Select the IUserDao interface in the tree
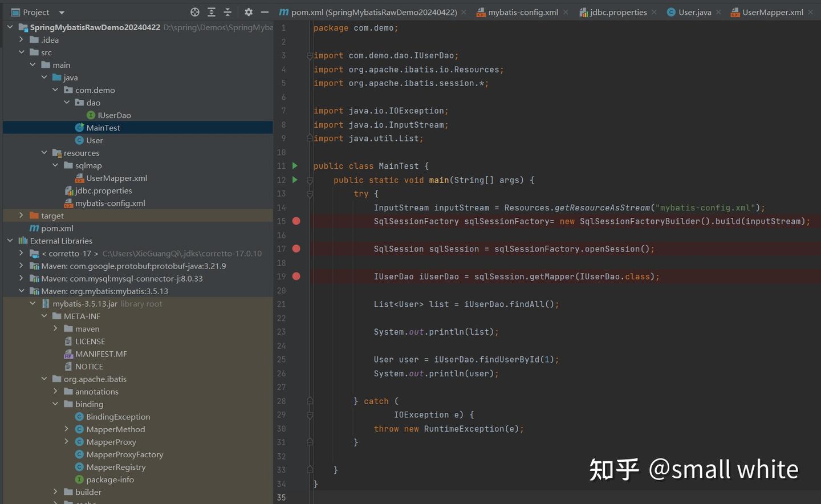This screenshot has width=821, height=504. pos(113,115)
